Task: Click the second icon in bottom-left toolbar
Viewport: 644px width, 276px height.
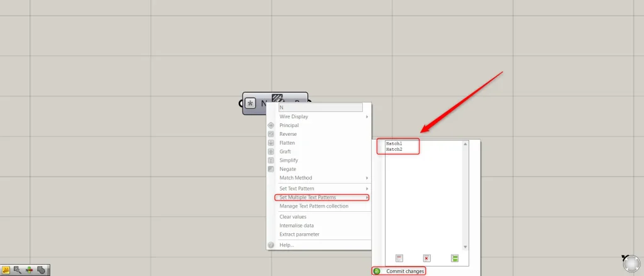Action: point(18,270)
